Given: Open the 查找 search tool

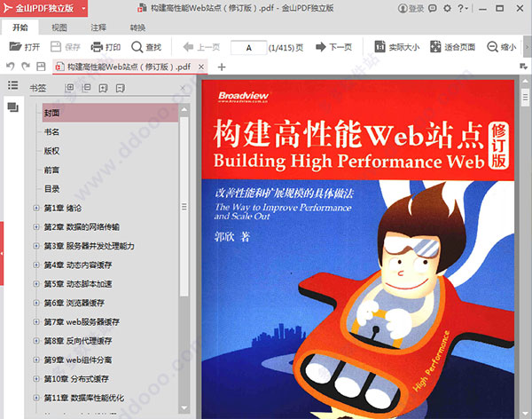Looking at the screenshot, I should [x=146, y=47].
